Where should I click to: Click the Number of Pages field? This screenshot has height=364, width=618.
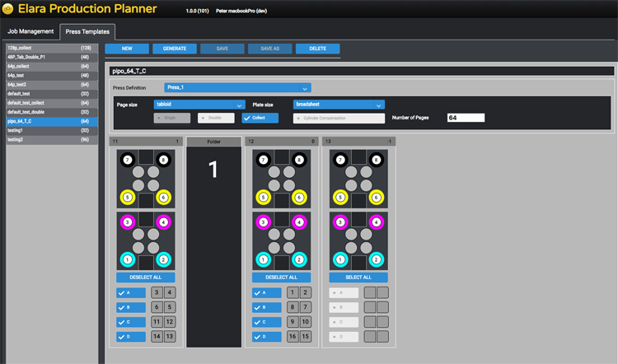[466, 118]
